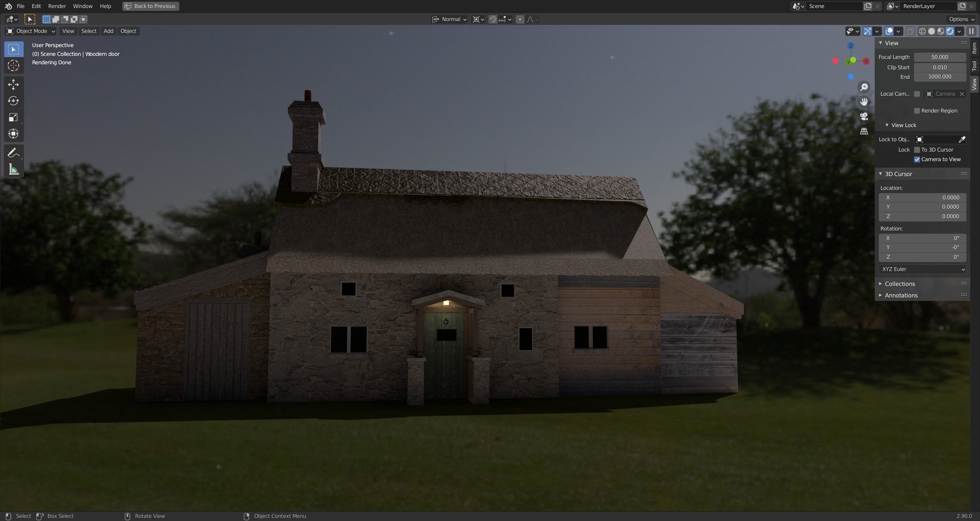Select the Select Box tool in toolbar

(x=13, y=49)
